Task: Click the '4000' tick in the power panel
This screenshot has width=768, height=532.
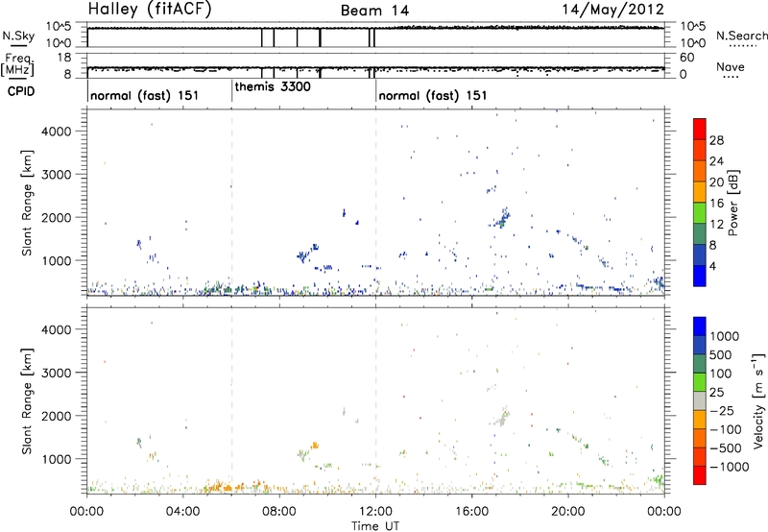Action: click(x=56, y=132)
